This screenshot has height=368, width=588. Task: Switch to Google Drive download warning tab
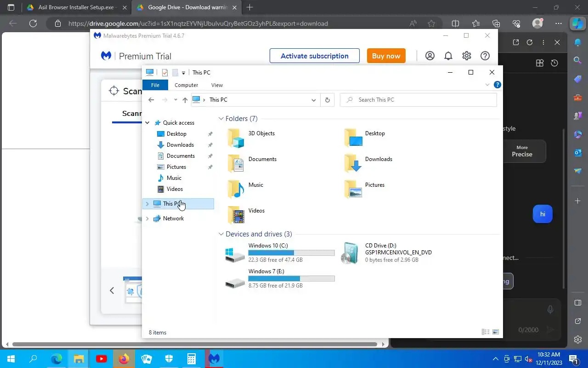tap(186, 7)
